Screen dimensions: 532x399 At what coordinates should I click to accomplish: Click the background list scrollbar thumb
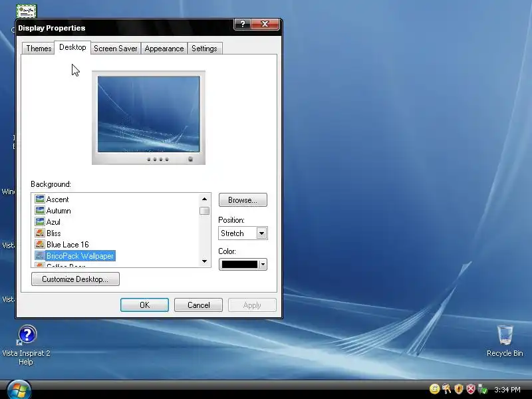204,211
